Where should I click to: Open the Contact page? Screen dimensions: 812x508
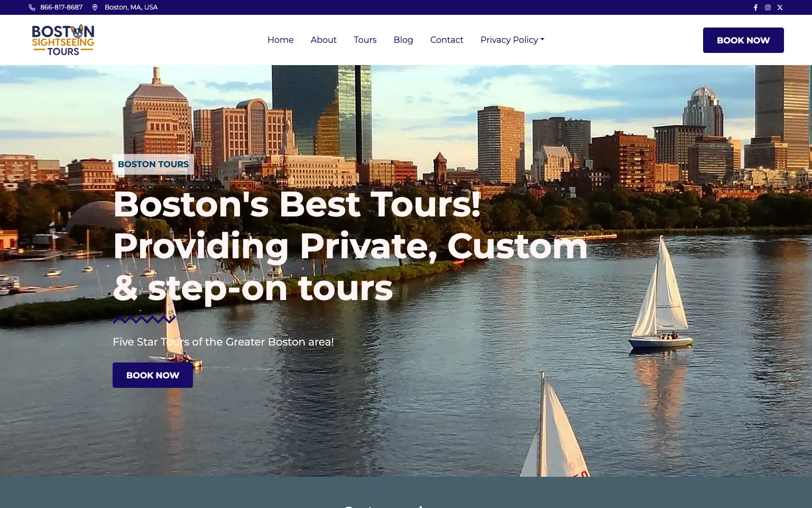tap(447, 40)
